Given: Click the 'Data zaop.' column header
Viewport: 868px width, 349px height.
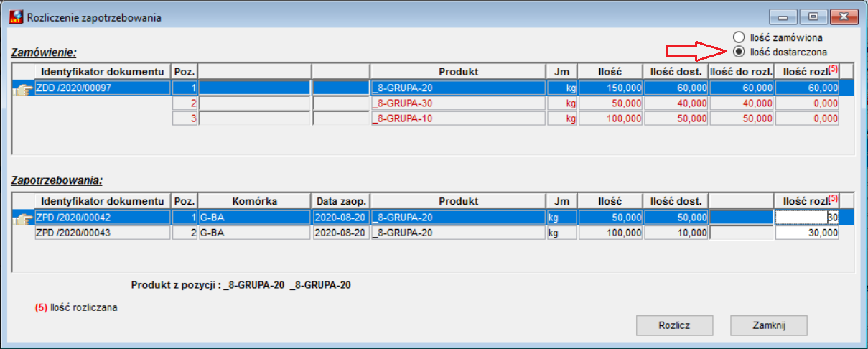Looking at the screenshot, I should click(x=341, y=200).
